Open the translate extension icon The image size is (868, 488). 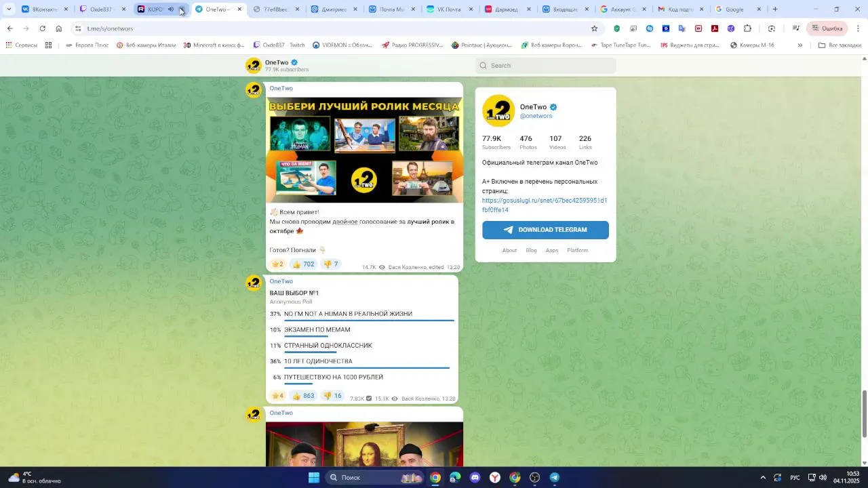coord(682,28)
